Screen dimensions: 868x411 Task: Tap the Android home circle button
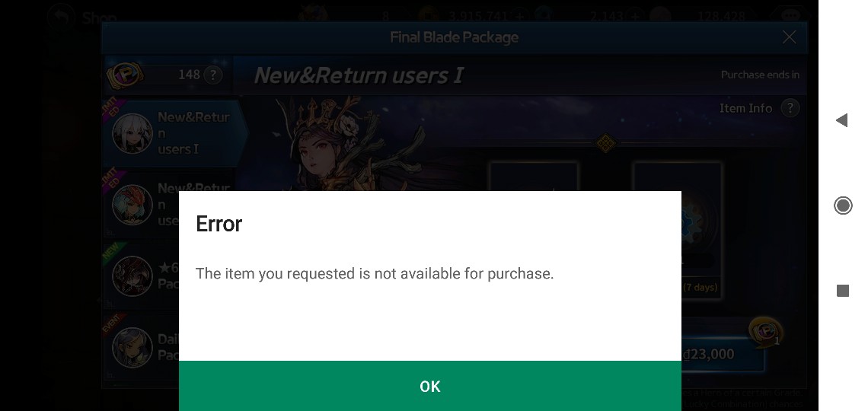click(843, 205)
